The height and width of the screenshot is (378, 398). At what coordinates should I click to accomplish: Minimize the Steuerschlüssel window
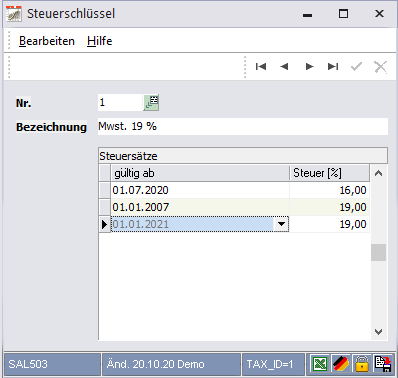pos(307,14)
